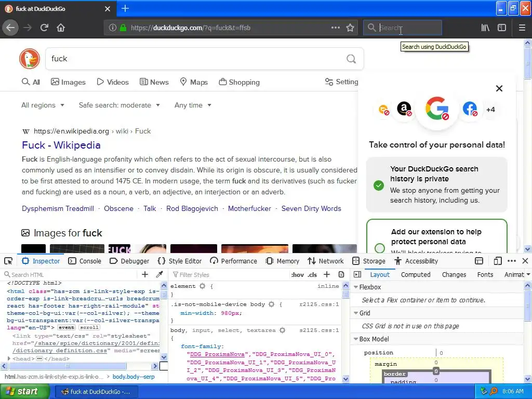The image size is (532, 399).
Task: Open the All regions dropdown
Action: [43, 105]
